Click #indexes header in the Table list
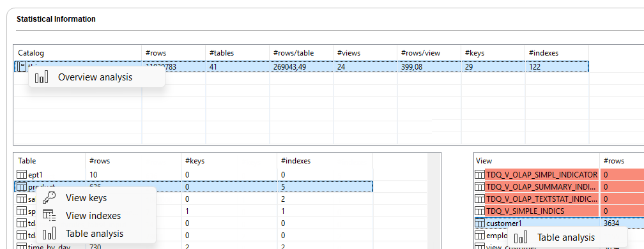This screenshot has width=644, height=249. pos(325,161)
